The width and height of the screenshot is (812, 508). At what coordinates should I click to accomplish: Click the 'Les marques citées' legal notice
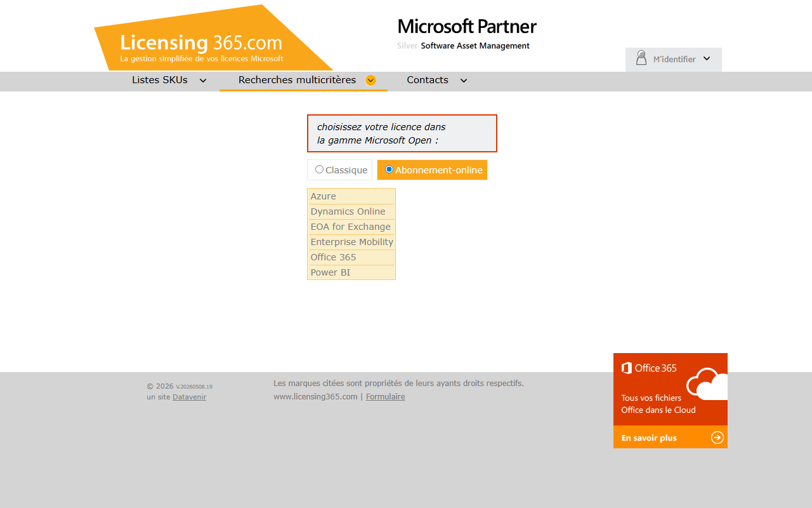pyautogui.click(x=398, y=384)
